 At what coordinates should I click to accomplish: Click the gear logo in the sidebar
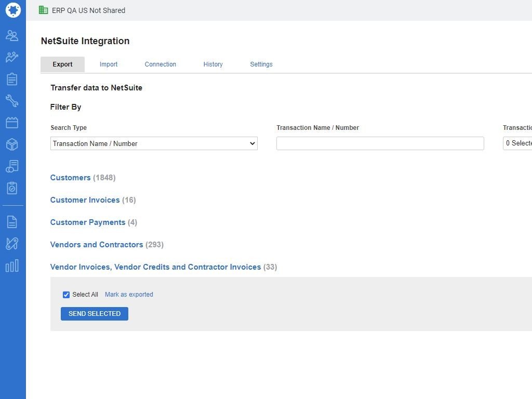tap(13, 10)
